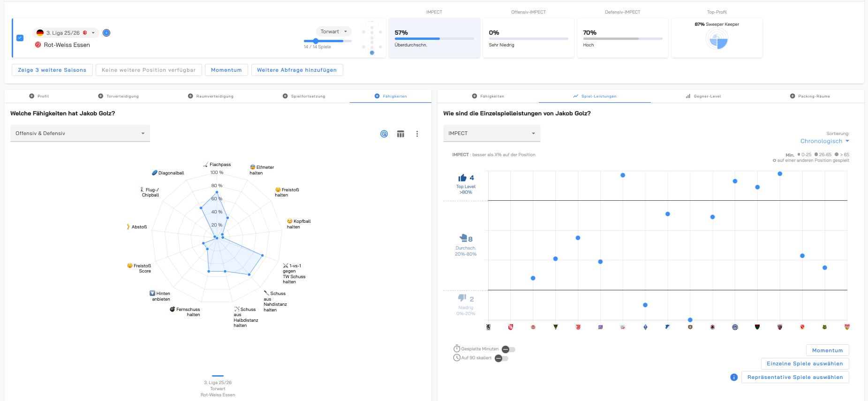Enable the Auf 90 skaliert switch
This screenshot has width=868, height=401.
[501, 358]
